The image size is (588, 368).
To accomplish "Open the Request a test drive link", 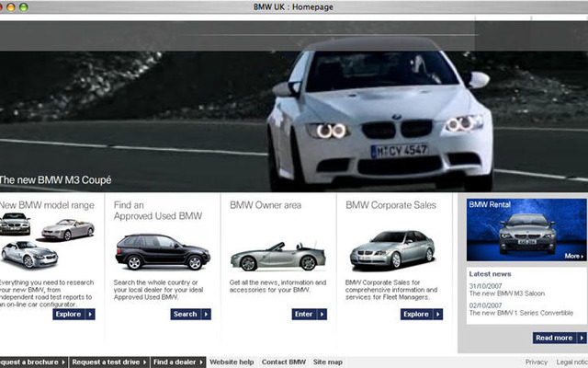I will 108,362.
